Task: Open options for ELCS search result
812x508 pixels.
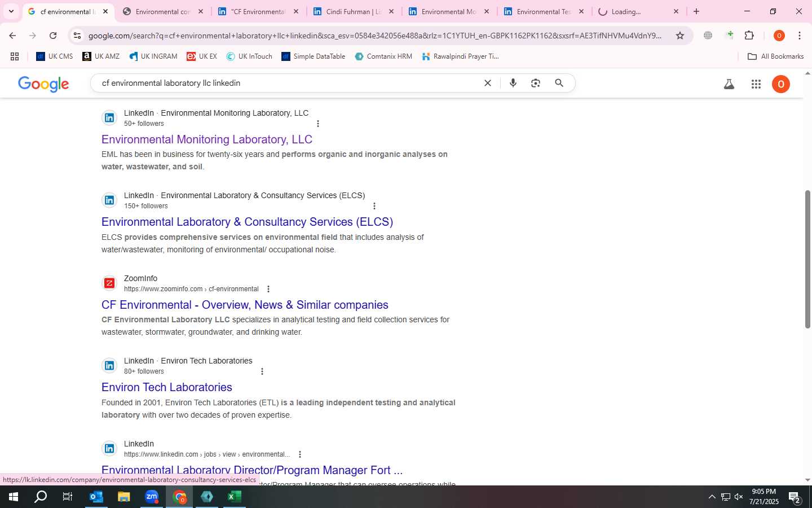Action: tap(374, 206)
